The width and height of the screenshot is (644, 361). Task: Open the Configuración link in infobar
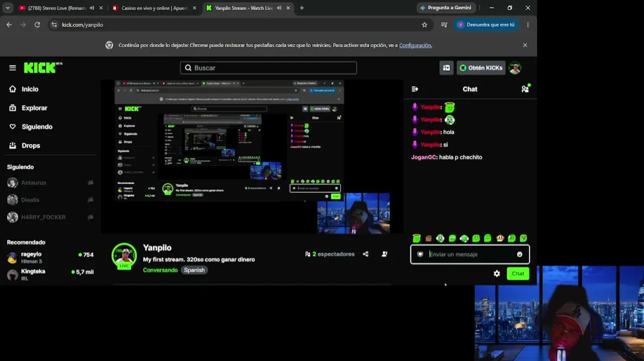(415, 45)
